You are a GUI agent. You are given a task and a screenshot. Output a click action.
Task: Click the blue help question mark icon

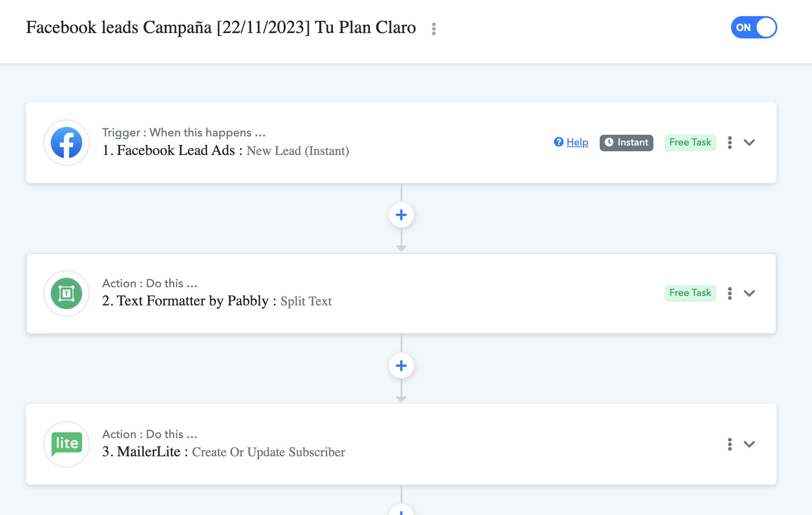[559, 142]
